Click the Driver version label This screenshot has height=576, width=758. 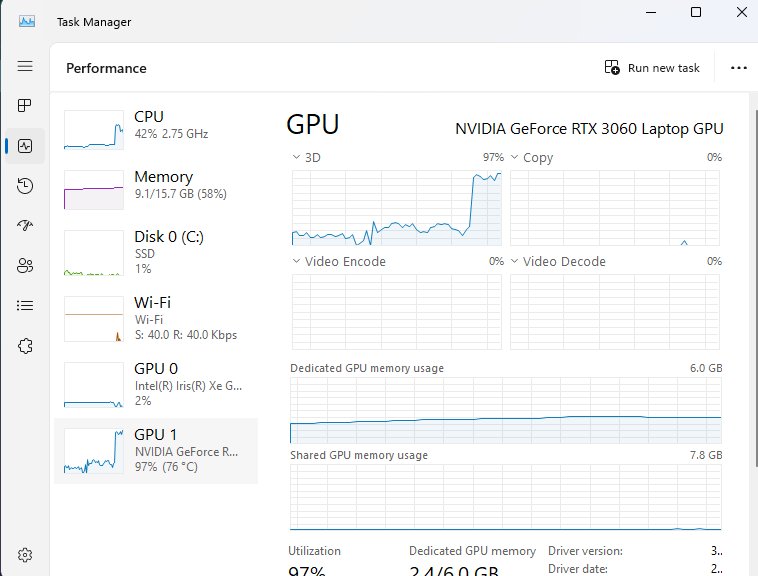pyautogui.click(x=585, y=551)
